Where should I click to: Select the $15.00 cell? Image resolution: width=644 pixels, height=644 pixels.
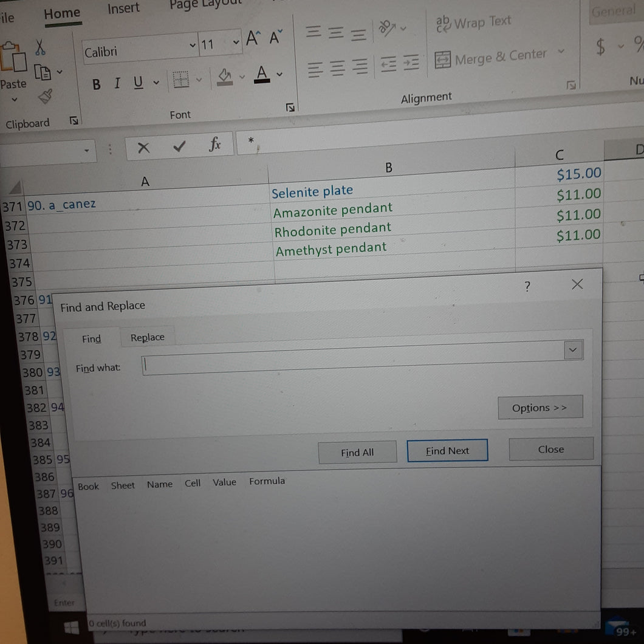(560, 174)
